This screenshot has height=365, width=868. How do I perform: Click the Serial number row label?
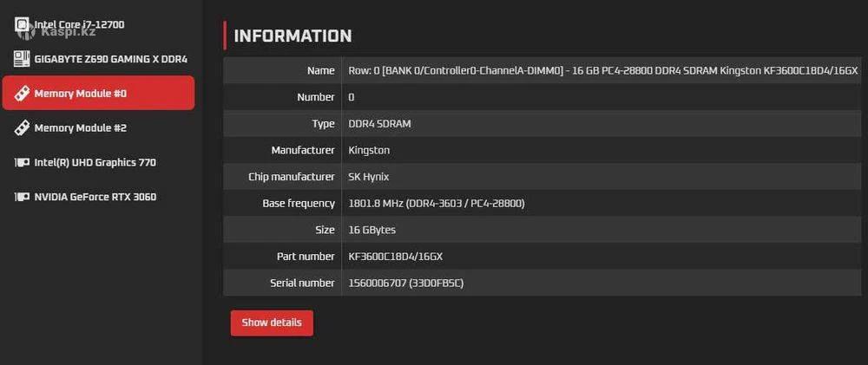(302, 283)
